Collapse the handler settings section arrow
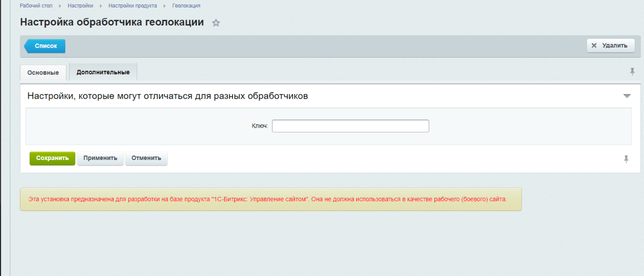 [x=627, y=96]
